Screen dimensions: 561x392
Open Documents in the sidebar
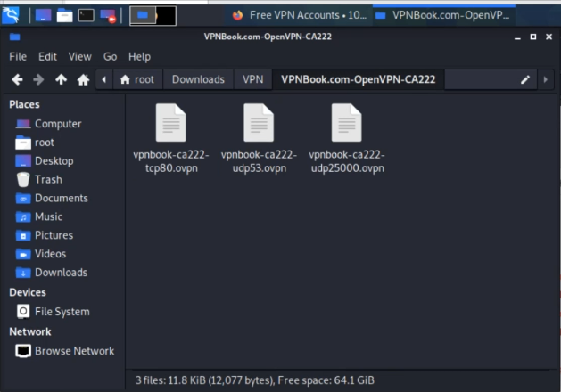pos(52,199)
